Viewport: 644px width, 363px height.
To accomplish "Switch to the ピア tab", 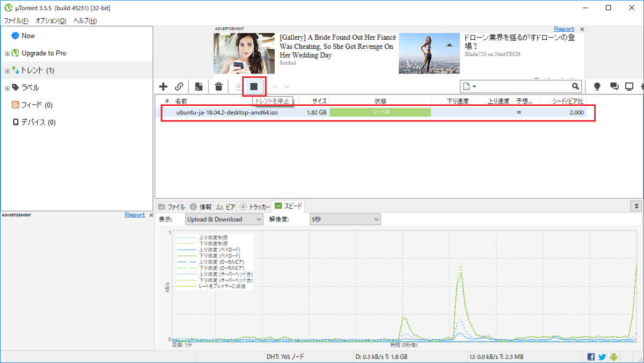I will point(225,206).
